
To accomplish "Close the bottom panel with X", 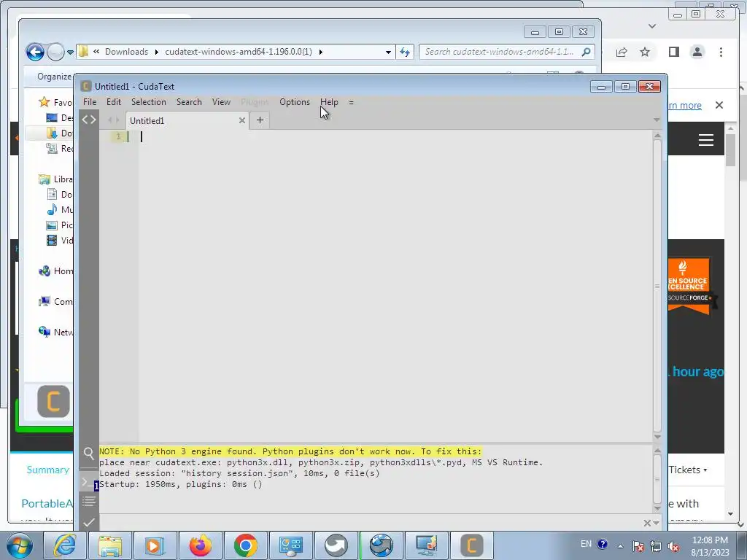I will [x=646, y=524].
